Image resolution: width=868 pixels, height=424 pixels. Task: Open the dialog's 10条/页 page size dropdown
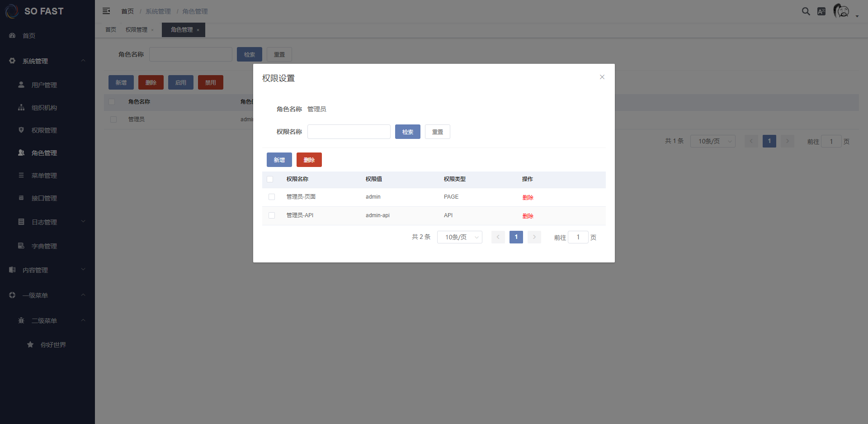(459, 237)
